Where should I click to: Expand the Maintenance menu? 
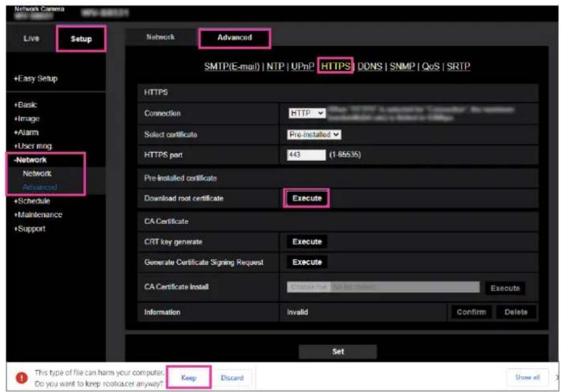point(38,215)
